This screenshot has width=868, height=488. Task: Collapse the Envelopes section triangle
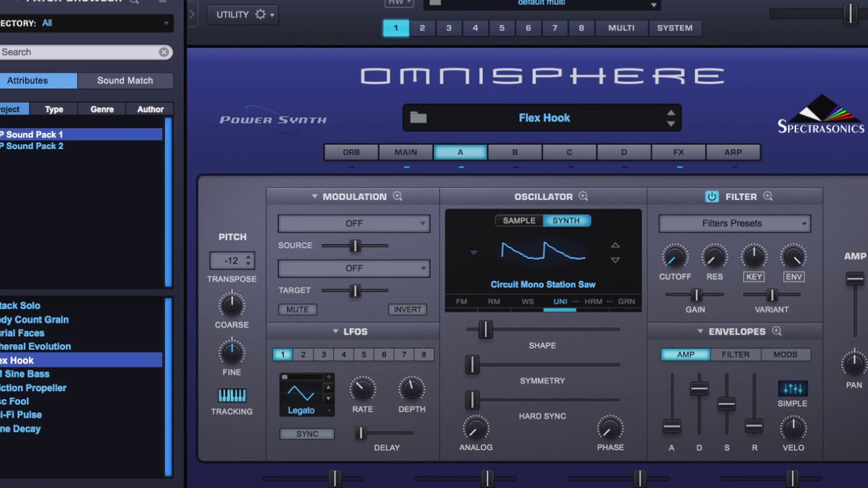pos(701,331)
